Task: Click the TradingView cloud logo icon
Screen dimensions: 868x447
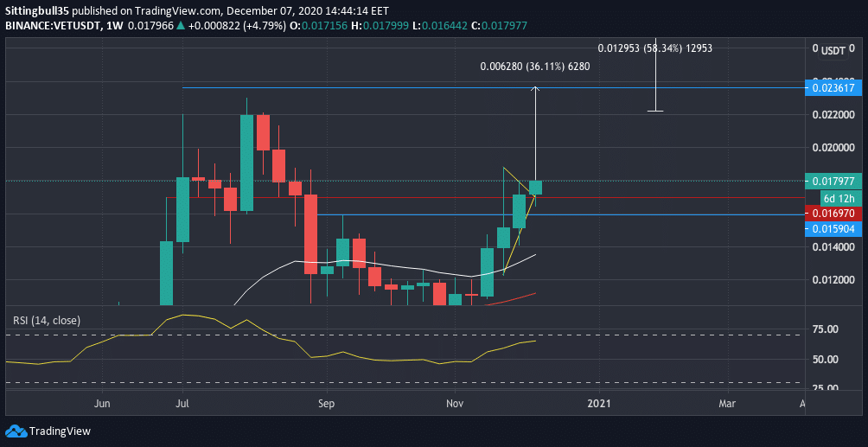Action: (16, 431)
